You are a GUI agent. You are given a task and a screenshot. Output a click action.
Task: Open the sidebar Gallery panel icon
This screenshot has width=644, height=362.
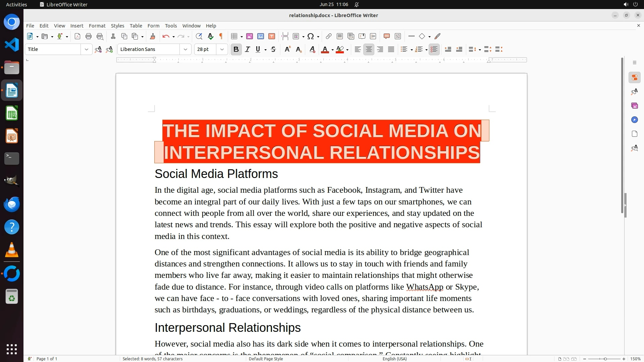[x=634, y=106]
